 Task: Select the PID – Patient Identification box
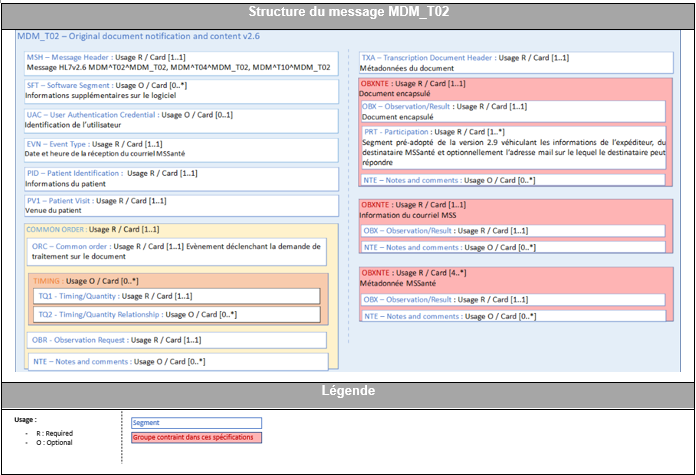tap(181, 178)
